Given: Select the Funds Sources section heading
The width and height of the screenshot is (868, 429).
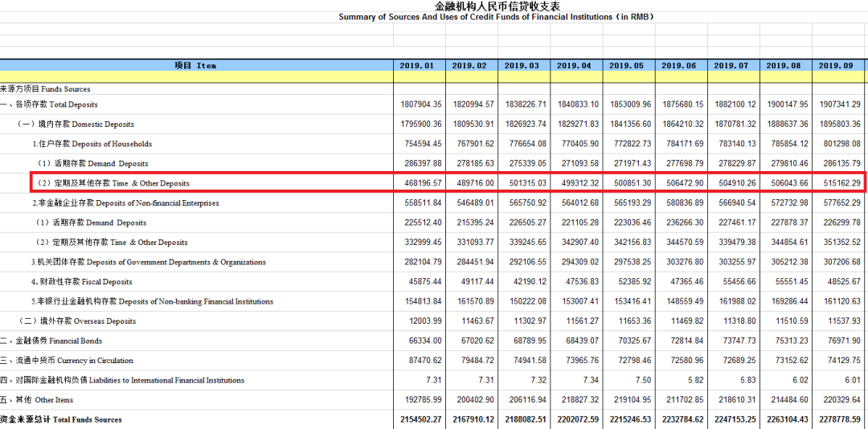Looking at the screenshot, I should [x=45, y=89].
